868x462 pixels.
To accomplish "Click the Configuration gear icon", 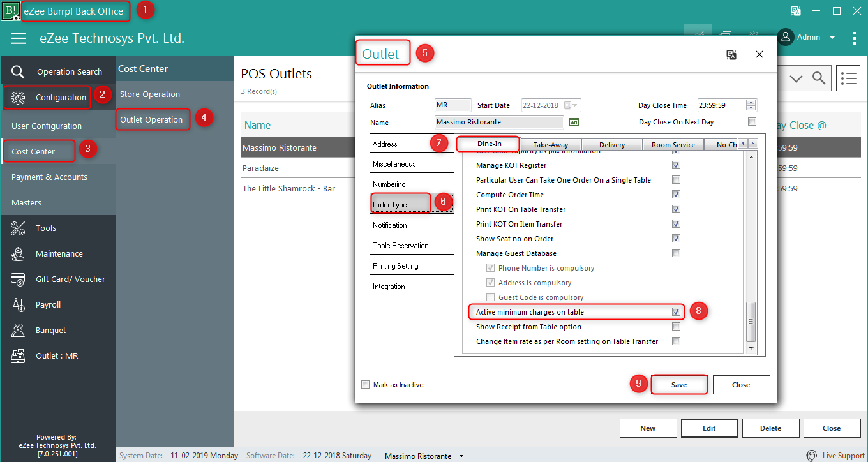I will pyautogui.click(x=18, y=97).
